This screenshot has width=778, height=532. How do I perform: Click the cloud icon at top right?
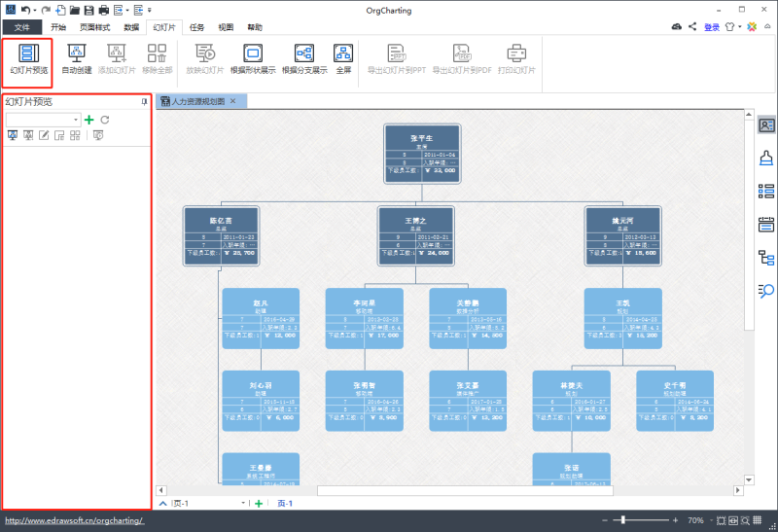676,27
